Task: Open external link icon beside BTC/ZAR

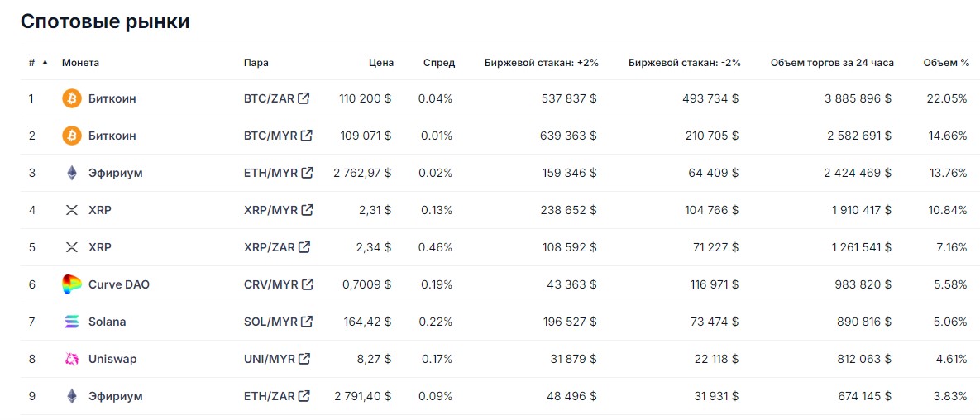Action: tap(304, 98)
